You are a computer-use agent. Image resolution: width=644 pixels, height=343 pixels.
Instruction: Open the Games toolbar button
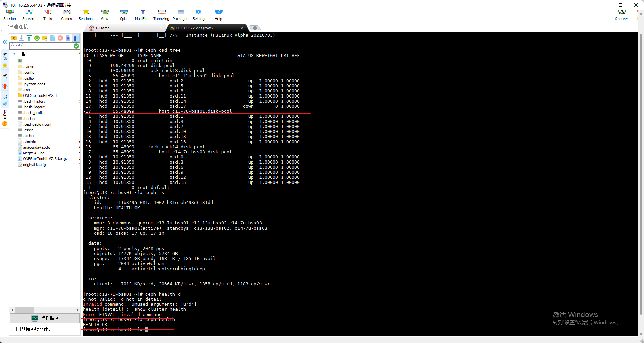point(67,15)
